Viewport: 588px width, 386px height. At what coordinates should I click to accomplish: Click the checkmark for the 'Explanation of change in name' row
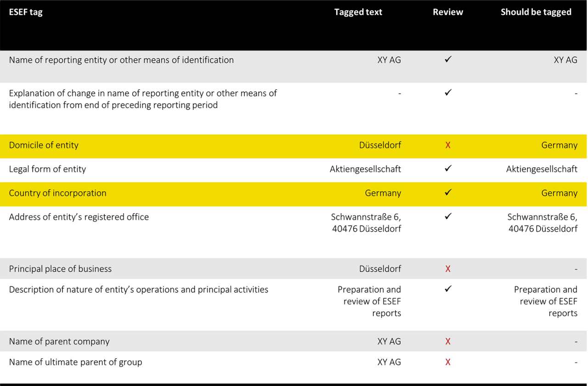448,92
